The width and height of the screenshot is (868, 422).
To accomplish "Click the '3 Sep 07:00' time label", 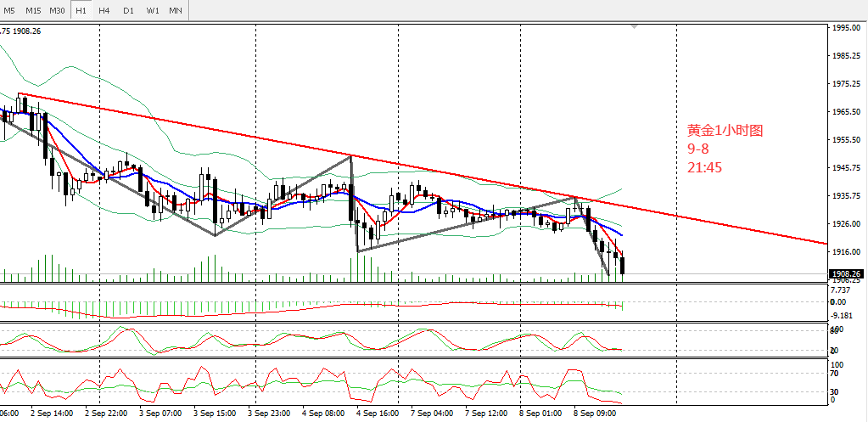I will tap(159, 414).
